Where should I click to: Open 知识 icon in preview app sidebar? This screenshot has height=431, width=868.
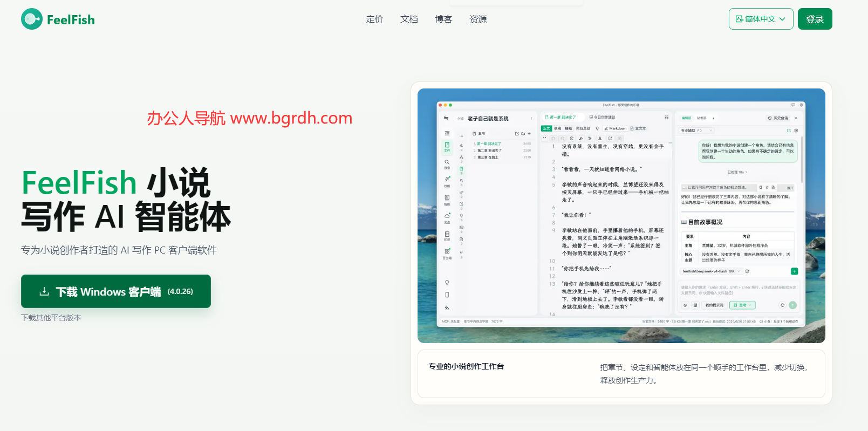coord(447,236)
